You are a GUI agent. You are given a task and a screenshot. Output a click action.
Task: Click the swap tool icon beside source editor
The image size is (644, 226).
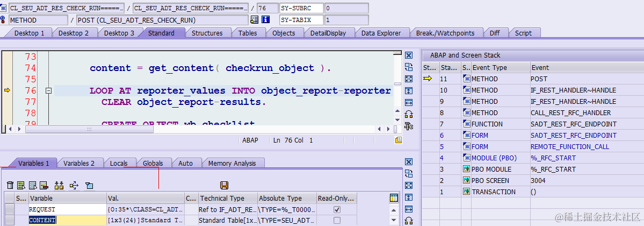coord(408,67)
